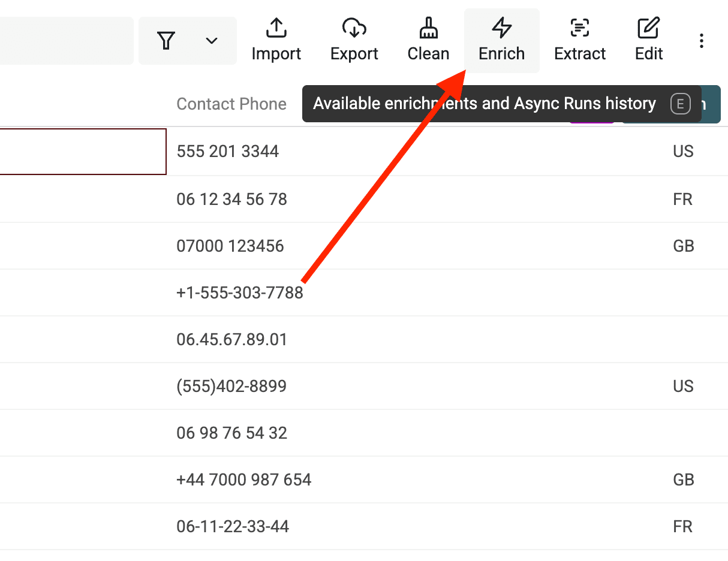728x561 pixels.
Task: Click the Contact Phone column header
Action: pos(231,104)
